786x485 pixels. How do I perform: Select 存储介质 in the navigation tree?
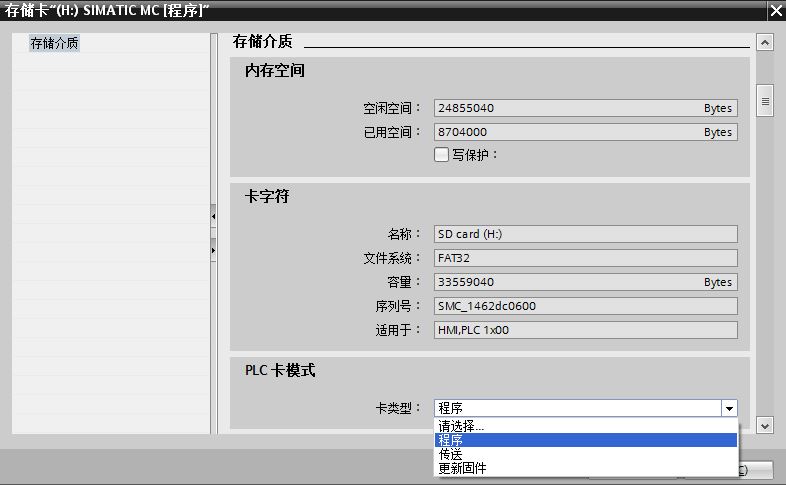pos(54,43)
